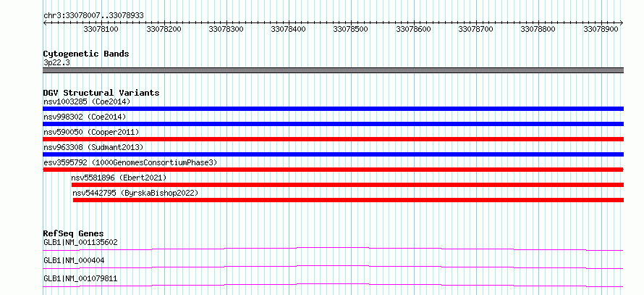
Task: Select ruler position 33078800
Action: point(538,29)
